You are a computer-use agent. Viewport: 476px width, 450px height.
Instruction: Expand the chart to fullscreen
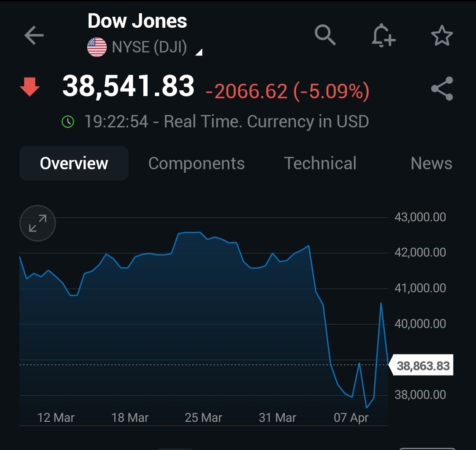tap(38, 223)
